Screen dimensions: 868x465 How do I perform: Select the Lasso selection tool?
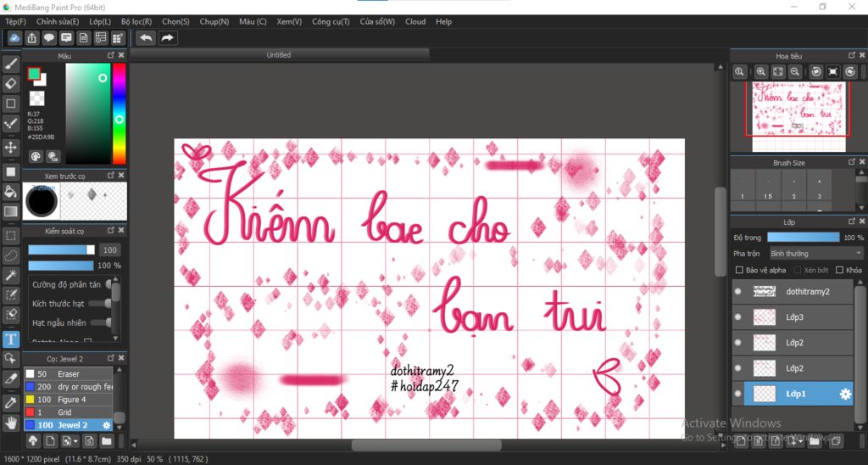tap(10, 255)
